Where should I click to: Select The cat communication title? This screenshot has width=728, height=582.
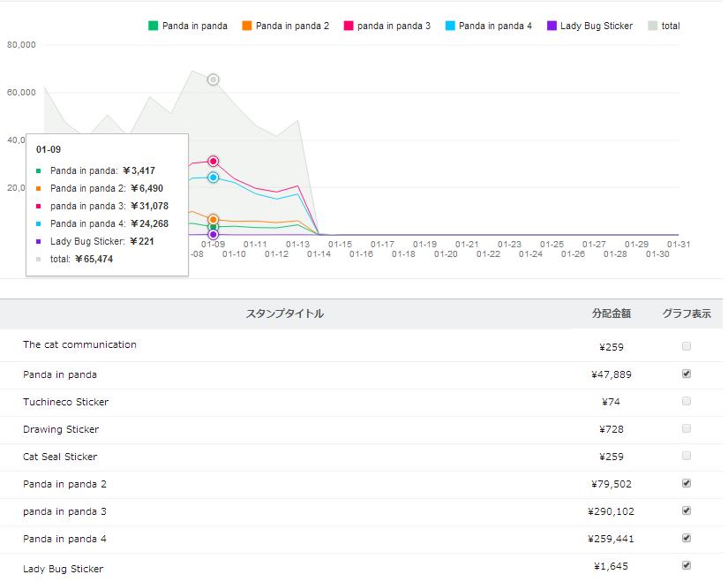(x=79, y=345)
